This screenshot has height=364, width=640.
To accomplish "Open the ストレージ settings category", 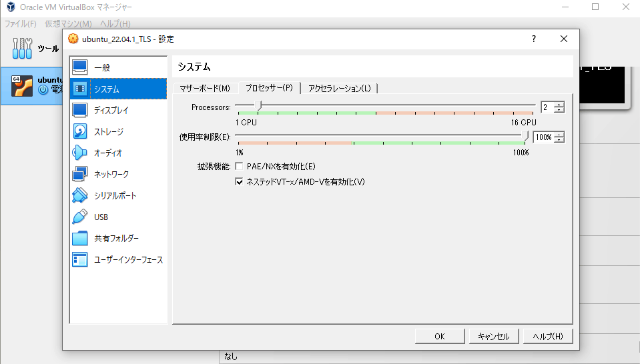I will click(x=118, y=131).
